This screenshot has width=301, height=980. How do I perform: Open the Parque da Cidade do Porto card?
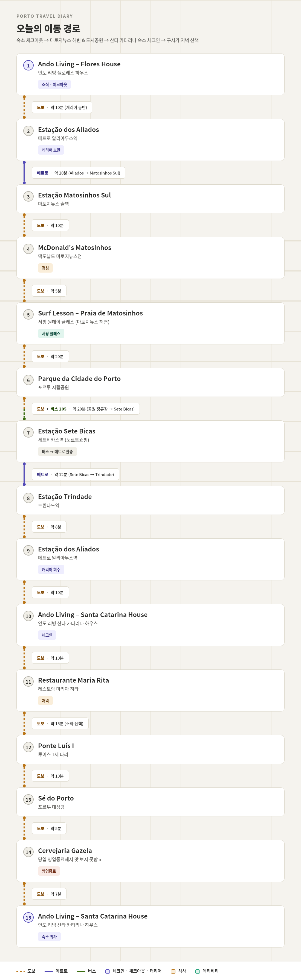coord(150,382)
